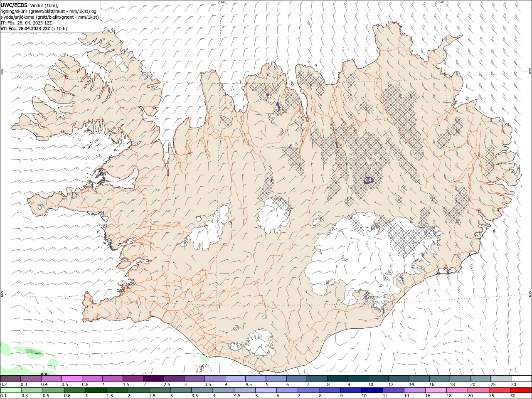The image size is (532, 399).
Task: Select the upper legend swatch starting at 3
Action: tap(194, 379)
